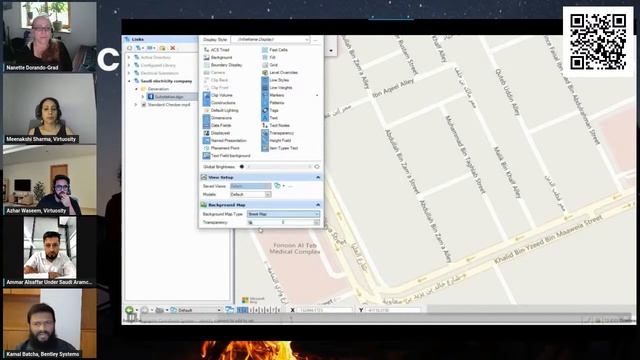
Task: Click the Text Nodes icon
Action: tap(265, 125)
